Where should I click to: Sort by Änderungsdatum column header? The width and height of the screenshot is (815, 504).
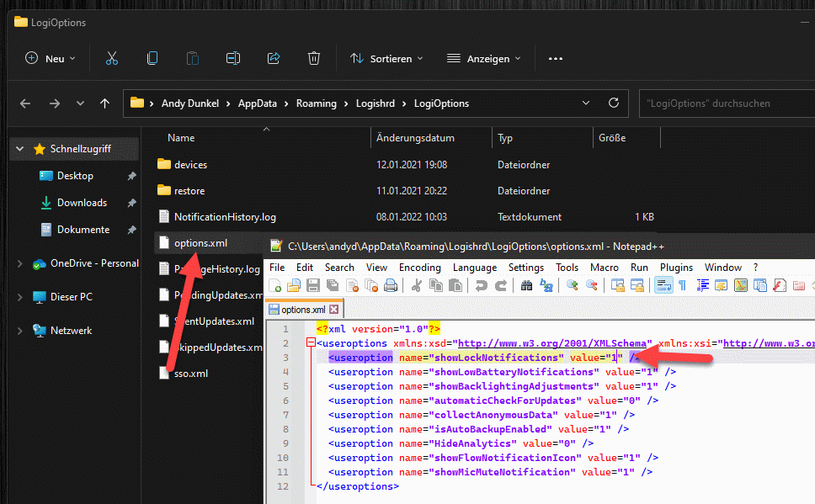pos(415,138)
